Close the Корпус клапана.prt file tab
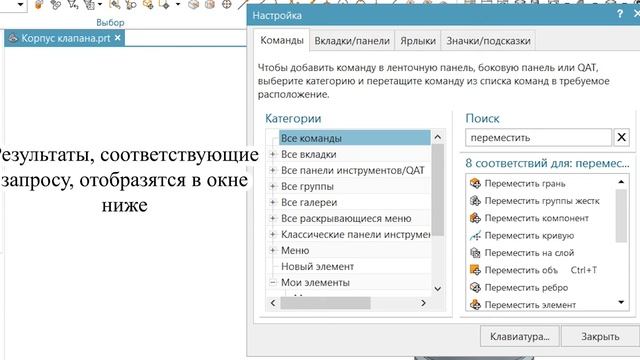This screenshot has width=640, height=360. [118, 38]
